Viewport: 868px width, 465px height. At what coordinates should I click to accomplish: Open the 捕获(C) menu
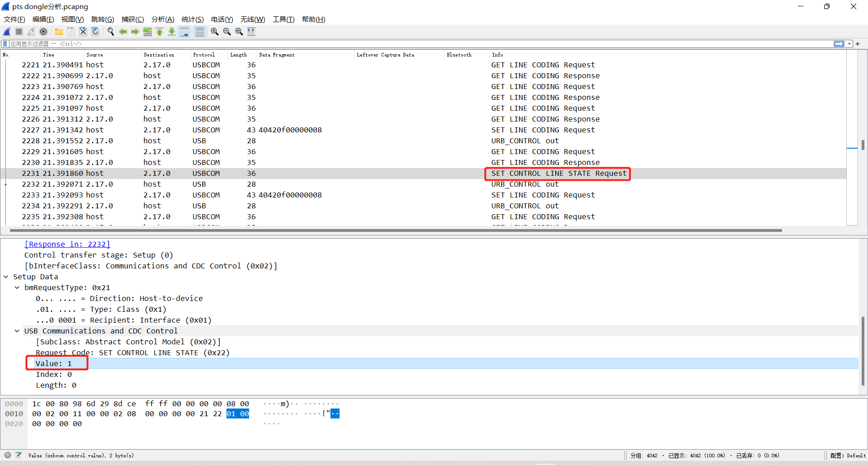(132, 19)
